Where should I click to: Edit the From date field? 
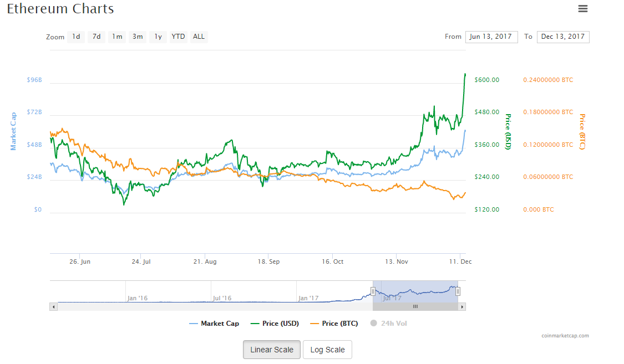click(x=491, y=37)
